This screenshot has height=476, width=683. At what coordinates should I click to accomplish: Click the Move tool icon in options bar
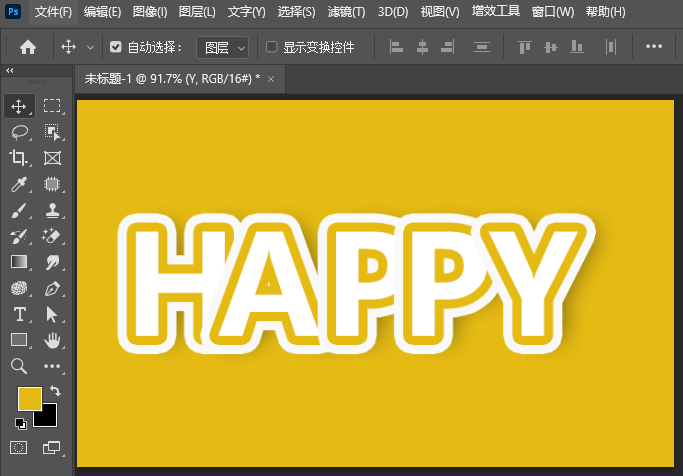click(x=68, y=47)
